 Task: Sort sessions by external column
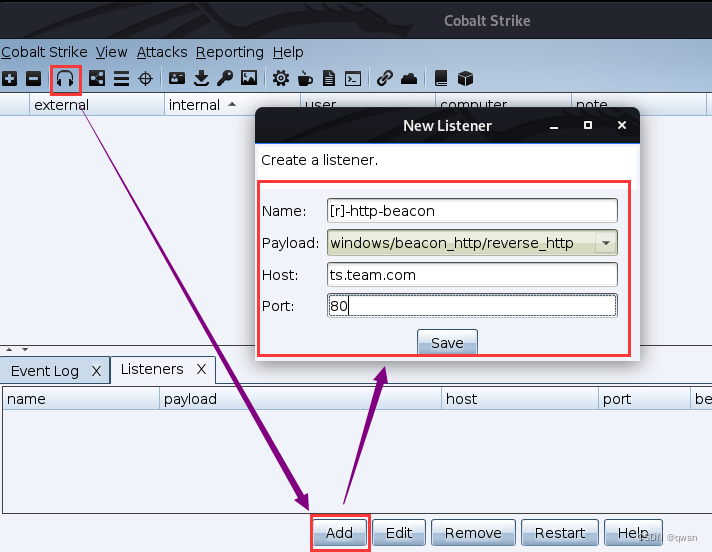(97, 105)
